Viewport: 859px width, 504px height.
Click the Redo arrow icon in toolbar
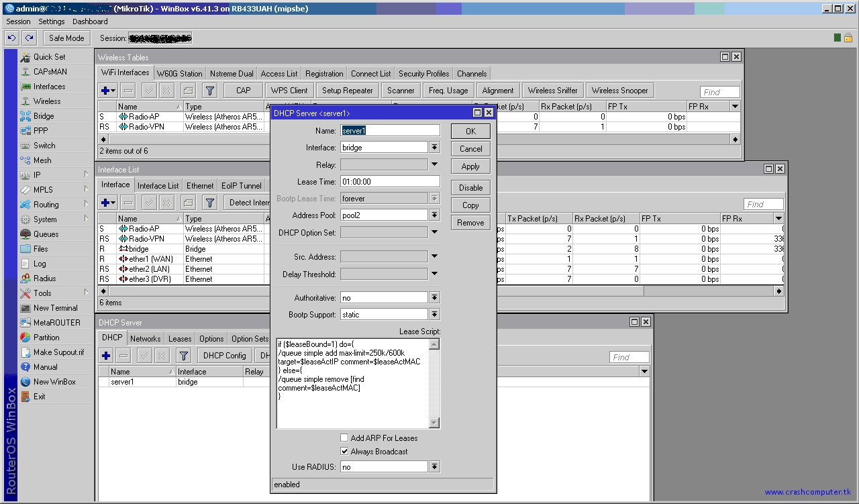[x=29, y=38]
